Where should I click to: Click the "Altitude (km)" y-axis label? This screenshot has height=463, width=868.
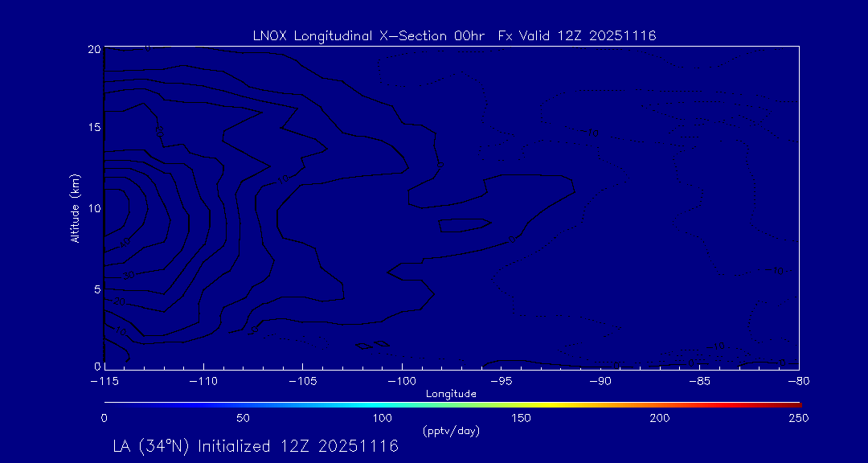[76, 207]
